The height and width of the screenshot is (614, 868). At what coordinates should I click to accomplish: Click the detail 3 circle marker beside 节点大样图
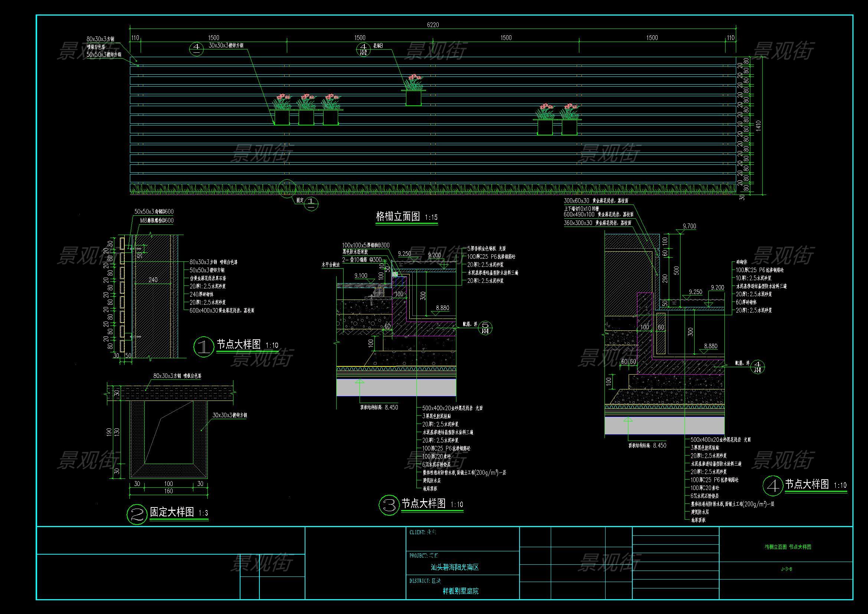[x=389, y=505]
